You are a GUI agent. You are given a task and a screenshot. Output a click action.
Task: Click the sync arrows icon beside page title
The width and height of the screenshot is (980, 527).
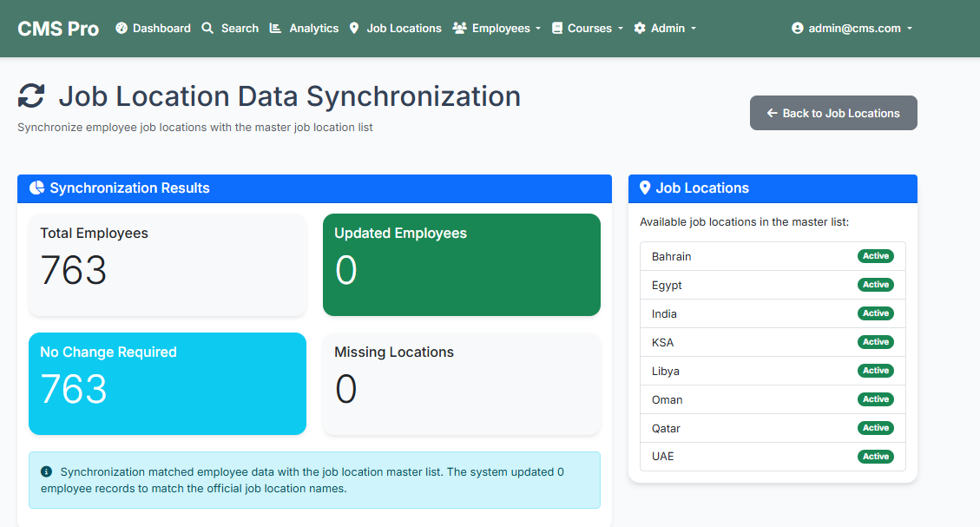click(31, 96)
